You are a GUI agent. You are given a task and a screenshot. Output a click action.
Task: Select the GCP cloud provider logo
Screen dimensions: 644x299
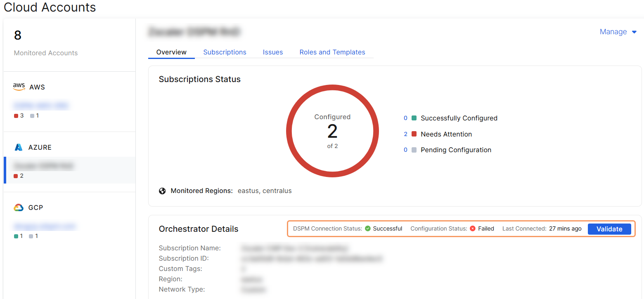[19, 207]
